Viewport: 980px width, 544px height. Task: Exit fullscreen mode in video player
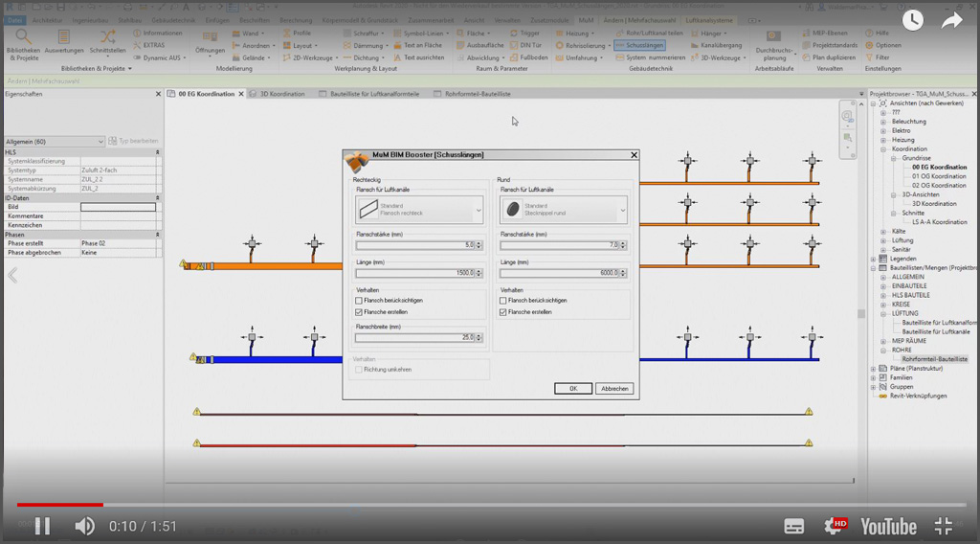pos(944,526)
